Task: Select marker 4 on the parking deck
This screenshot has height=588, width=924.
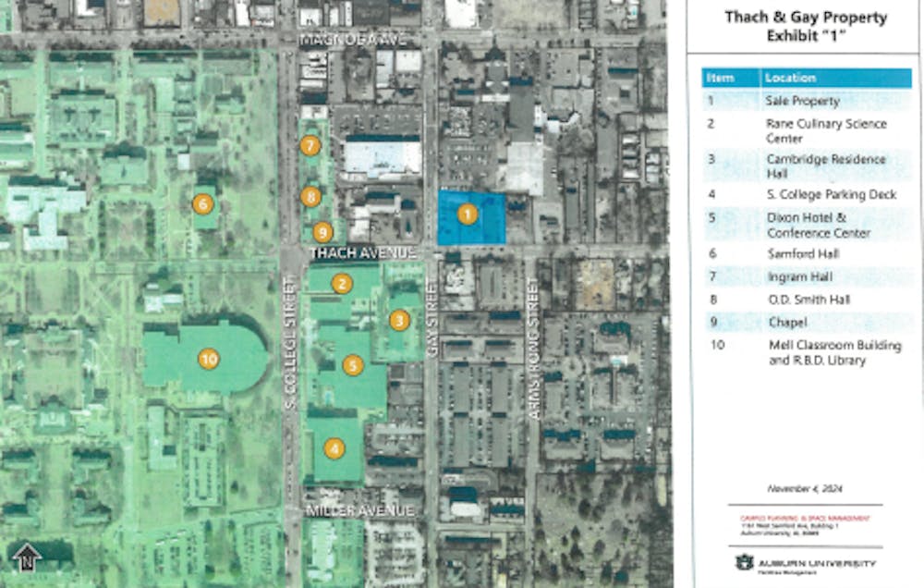Action: 334,448
